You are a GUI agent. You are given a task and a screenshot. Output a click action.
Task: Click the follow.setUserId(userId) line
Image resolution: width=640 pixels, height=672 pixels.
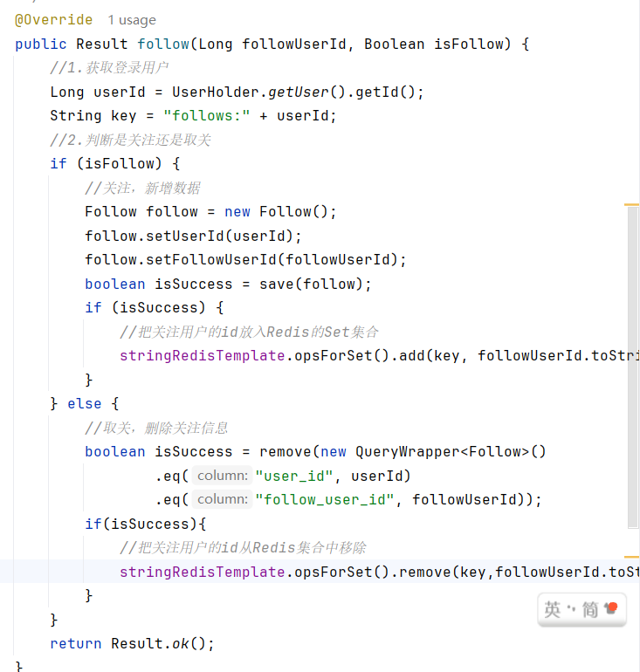pyautogui.click(x=193, y=236)
